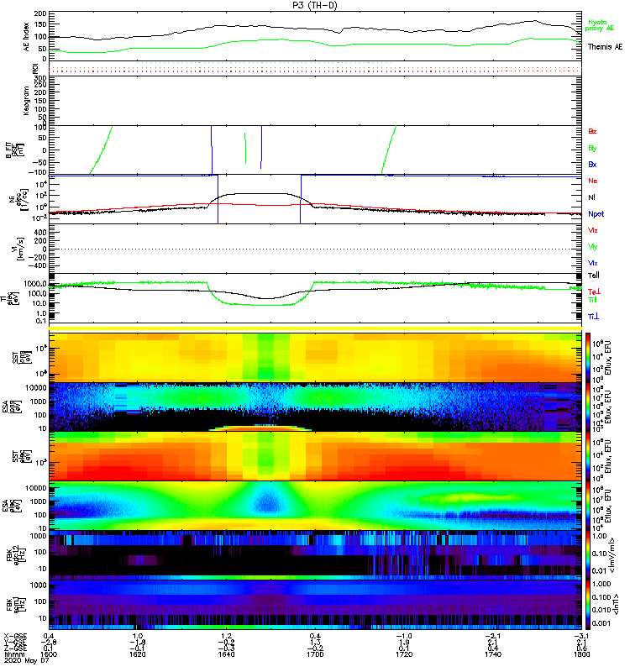The height and width of the screenshot is (672, 630).
Task: Click the "1600" time axis label
Action: [x=49, y=654]
